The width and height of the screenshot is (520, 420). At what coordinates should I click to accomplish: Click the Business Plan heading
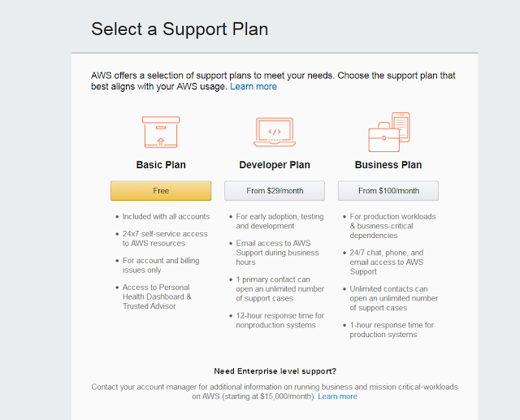388,165
